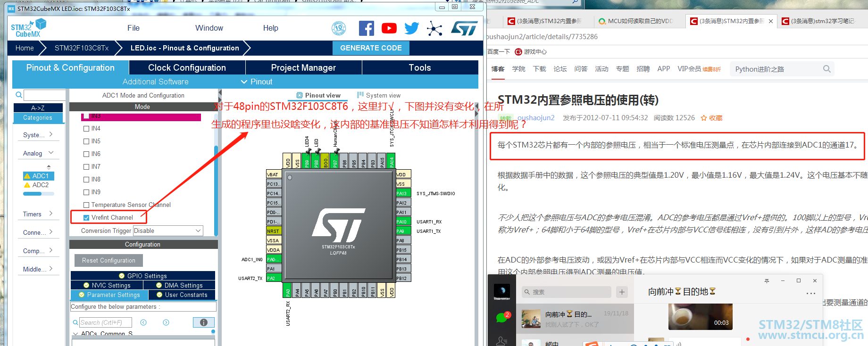Click the Pinout view chip icon
Image resolution: width=868 pixels, height=346 pixels.
[x=299, y=95]
